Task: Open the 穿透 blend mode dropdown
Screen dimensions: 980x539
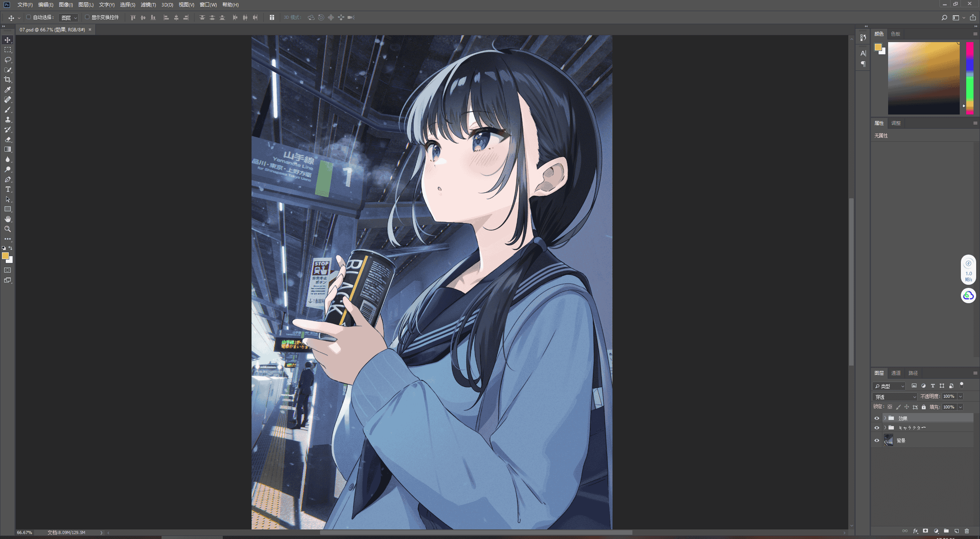Action: click(895, 397)
